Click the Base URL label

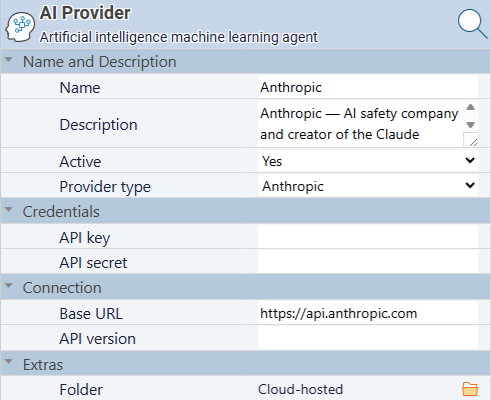pos(91,314)
